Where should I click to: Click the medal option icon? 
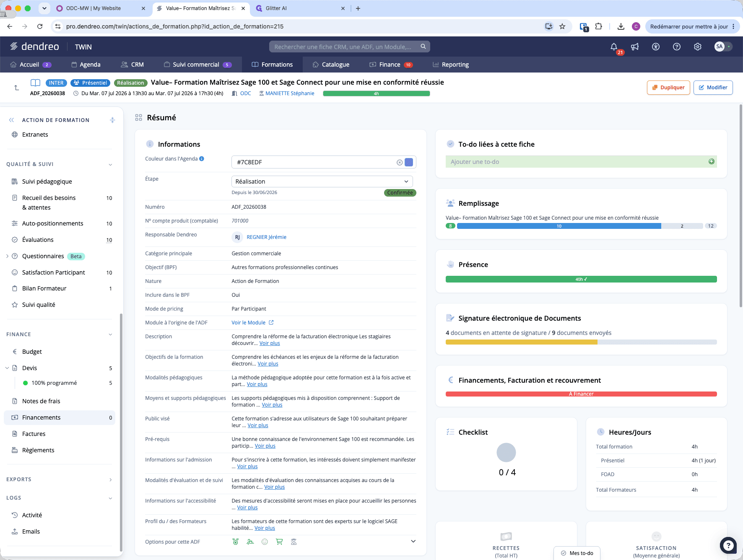(236, 542)
